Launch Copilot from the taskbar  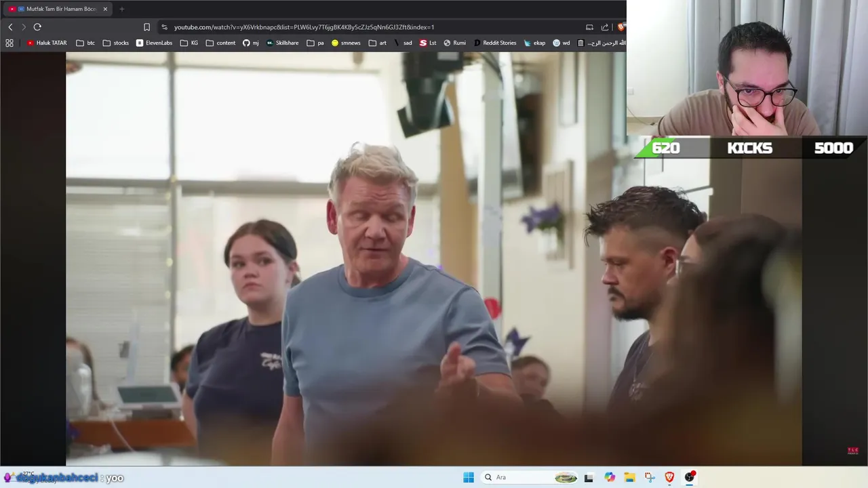[x=610, y=477]
